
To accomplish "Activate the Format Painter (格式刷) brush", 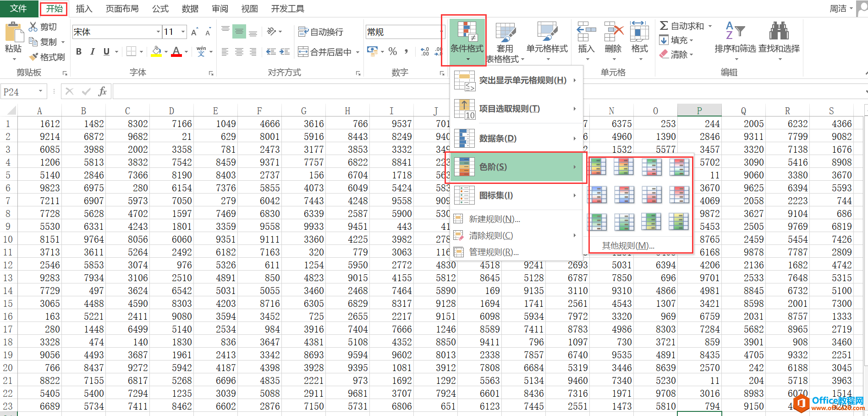I will click(33, 57).
